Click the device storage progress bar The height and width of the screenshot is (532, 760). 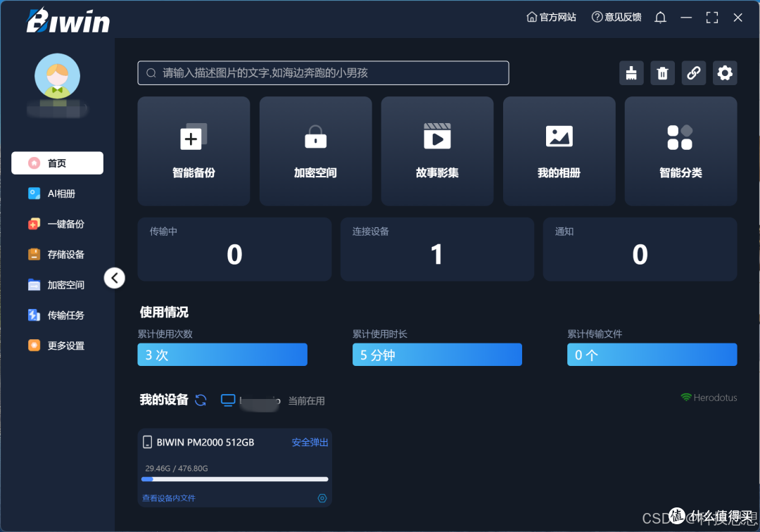[234, 479]
